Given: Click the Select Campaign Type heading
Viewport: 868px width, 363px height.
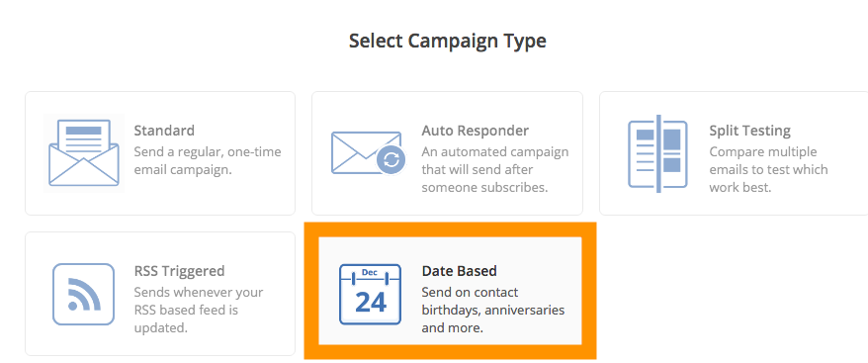Looking at the screenshot, I should [x=447, y=41].
